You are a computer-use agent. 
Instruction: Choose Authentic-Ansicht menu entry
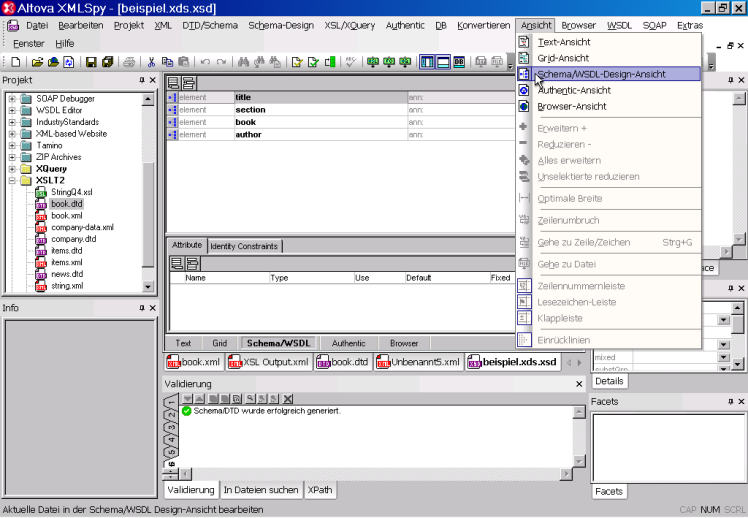coord(608,90)
